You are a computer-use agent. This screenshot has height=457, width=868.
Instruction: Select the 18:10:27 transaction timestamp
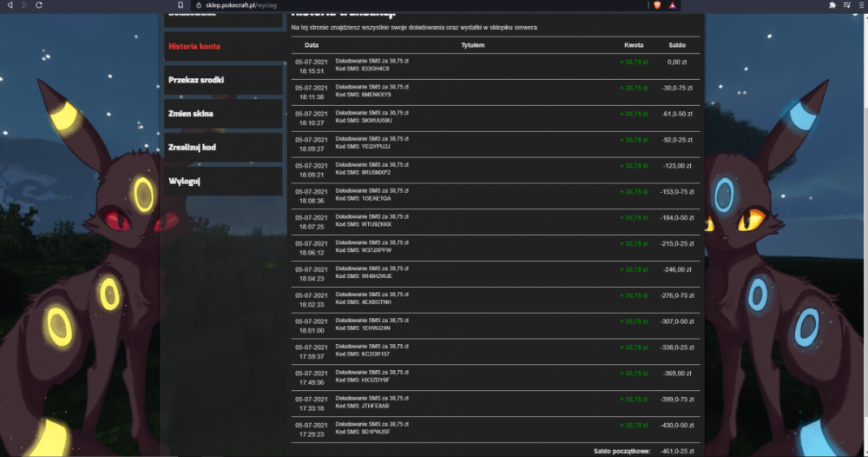[x=311, y=123]
